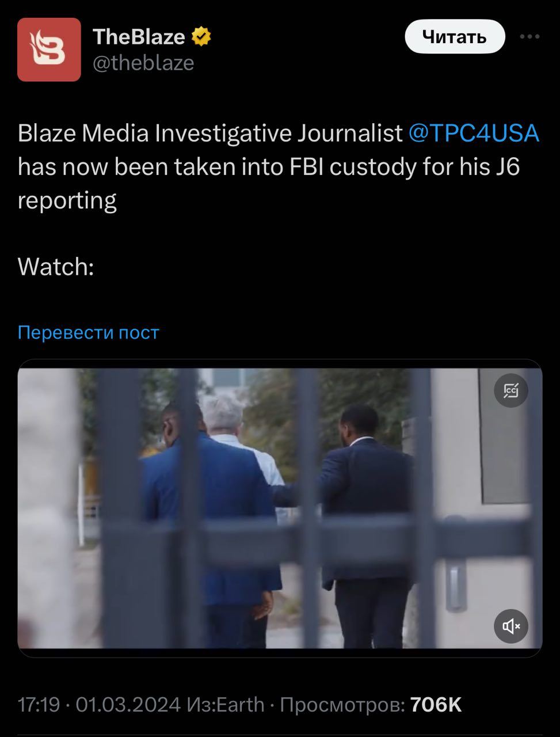Click Перевести пост to translate the post
Screen dimensions: 560x737
pyautogui.click(x=89, y=332)
